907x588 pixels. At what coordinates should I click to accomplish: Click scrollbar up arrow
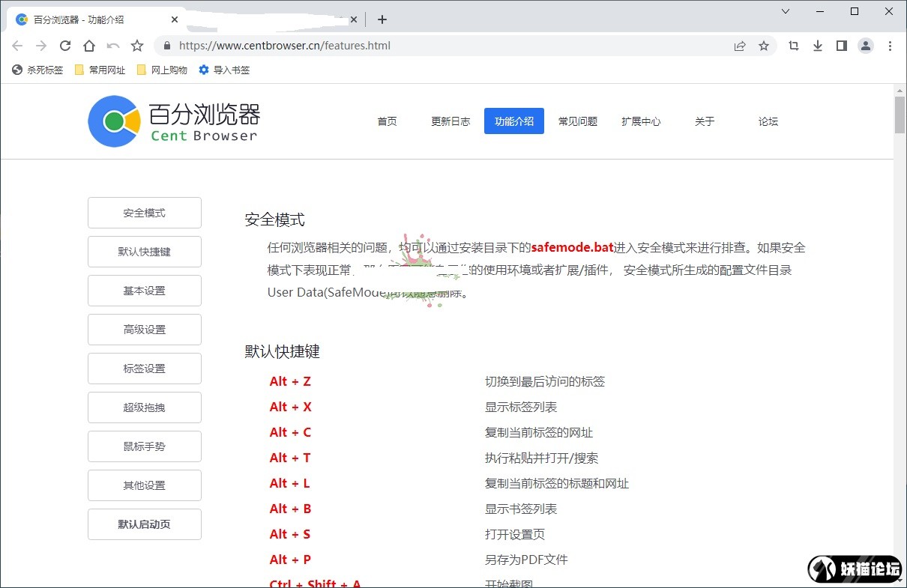(900, 90)
